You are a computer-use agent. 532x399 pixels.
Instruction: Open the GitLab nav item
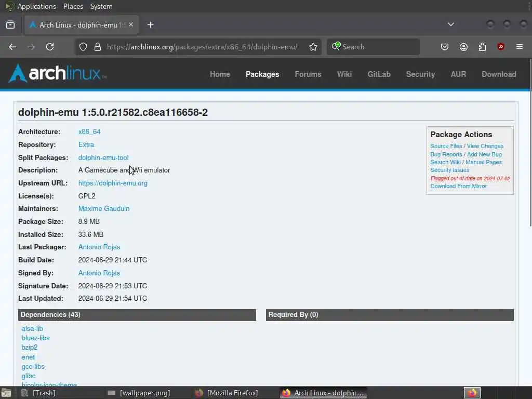click(379, 74)
